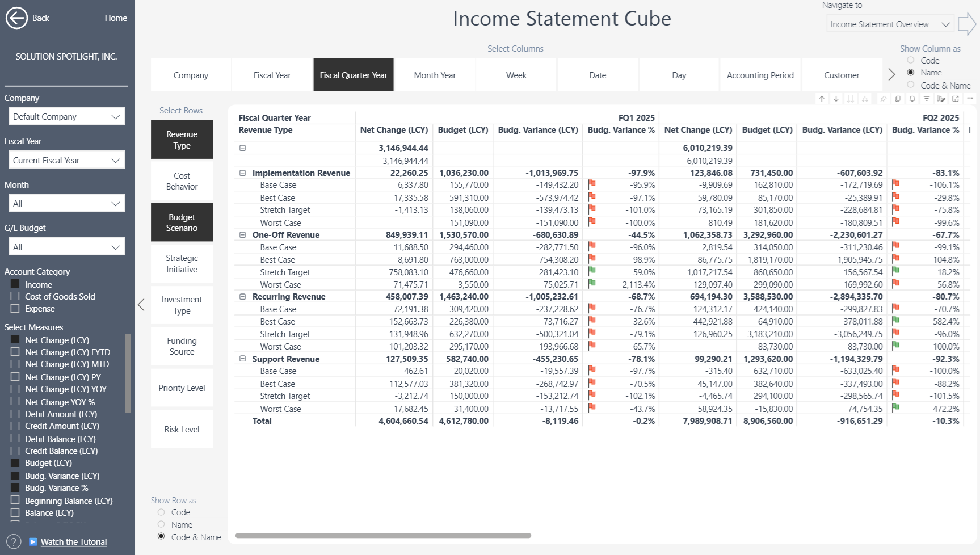Select Code under Show Column as

point(911,60)
